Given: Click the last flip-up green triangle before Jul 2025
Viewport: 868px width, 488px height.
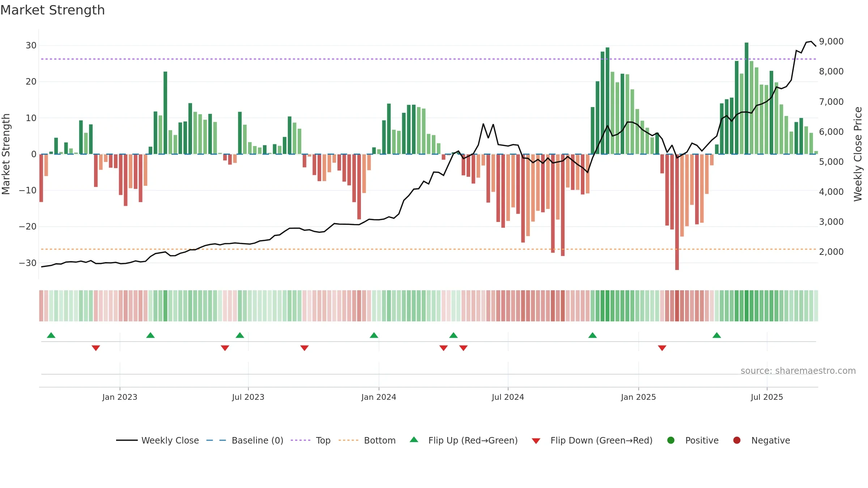Looking at the screenshot, I should [717, 335].
